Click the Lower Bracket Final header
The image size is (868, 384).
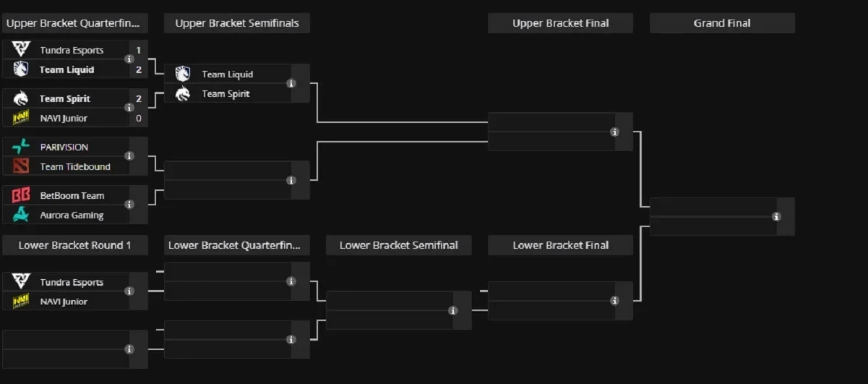click(x=560, y=245)
